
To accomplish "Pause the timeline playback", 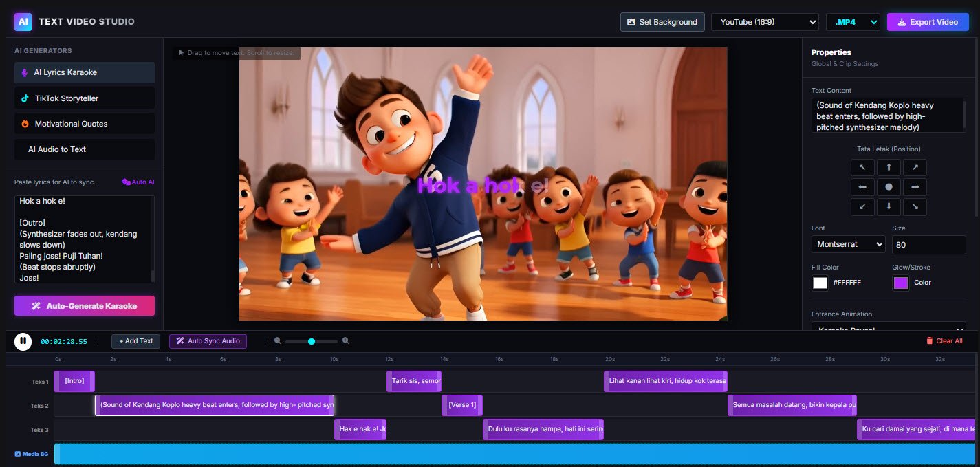I will click(x=23, y=340).
